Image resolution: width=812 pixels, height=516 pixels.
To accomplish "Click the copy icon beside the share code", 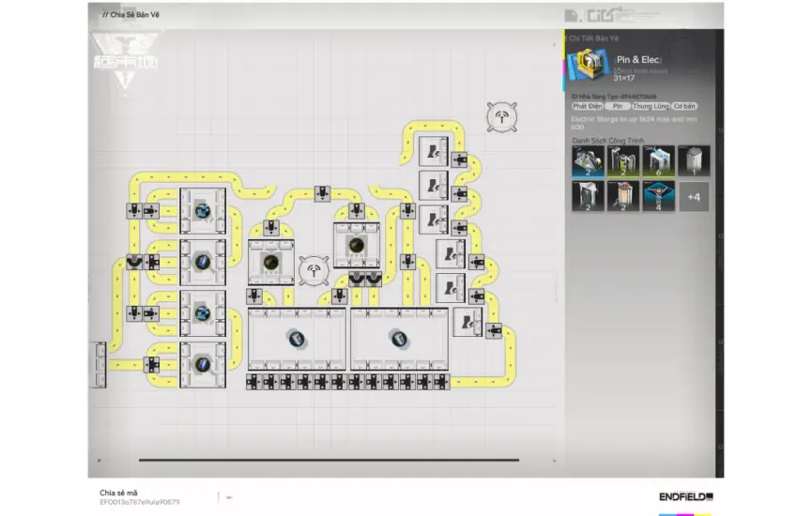I will [229, 497].
